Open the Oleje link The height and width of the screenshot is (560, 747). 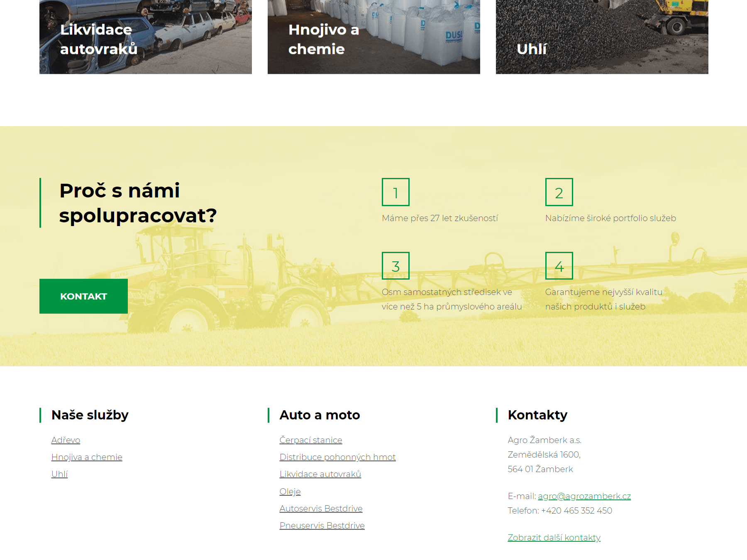290,492
